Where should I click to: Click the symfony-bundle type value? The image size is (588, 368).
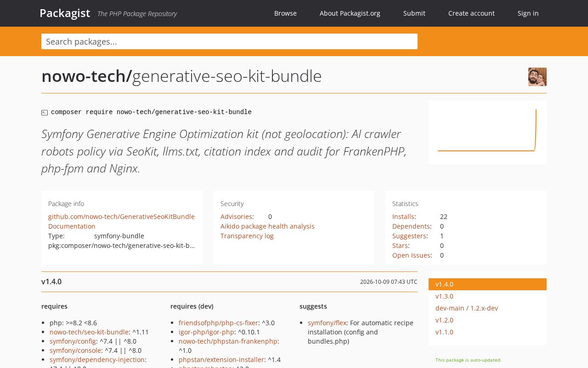tap(119, 236)
